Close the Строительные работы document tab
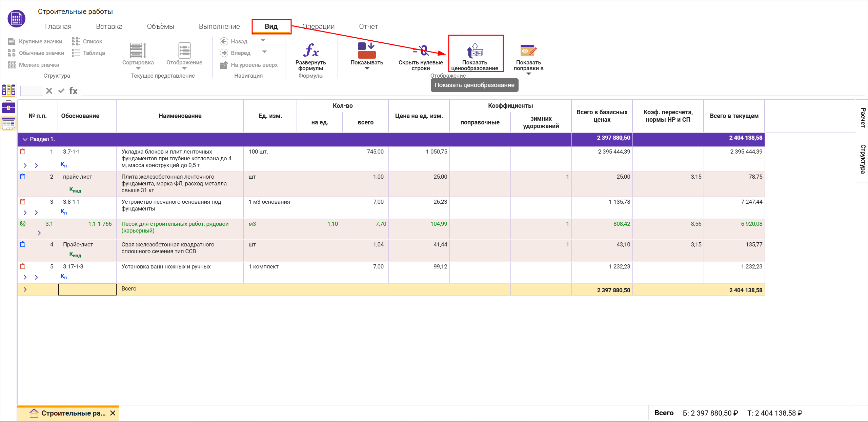The image size is (868, 422). [x=113, y=413]
